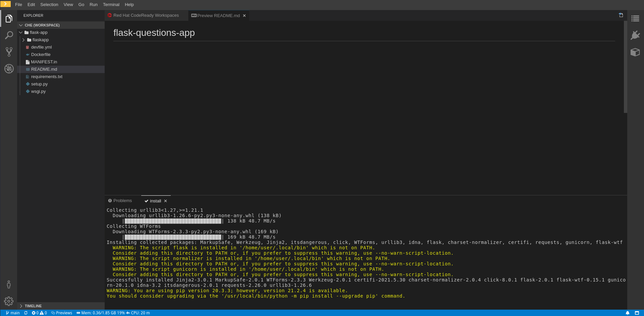
Task: Open the Debug view icon
Action: (9, 69)
